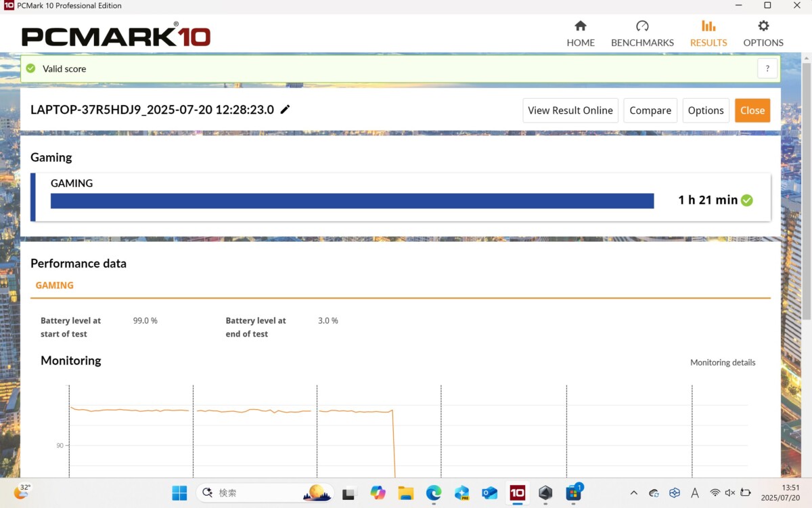Show hidden system tray icons
This screenshot has height=508, width=812.
pos(633,493)
